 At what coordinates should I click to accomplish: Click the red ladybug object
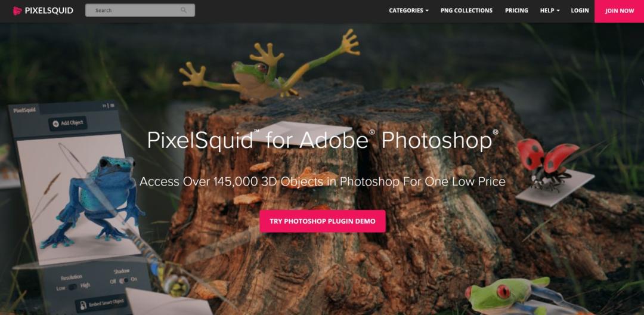548,162
